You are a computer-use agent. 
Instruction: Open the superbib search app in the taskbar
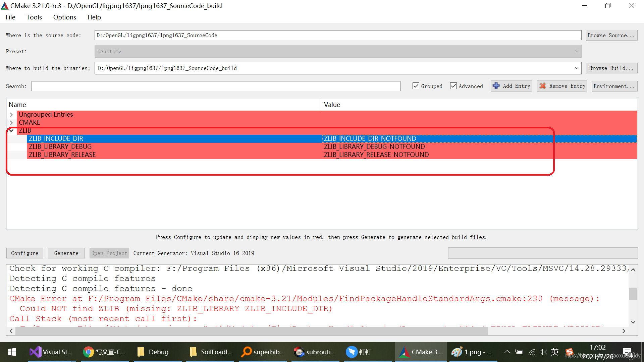click(262, 352)
